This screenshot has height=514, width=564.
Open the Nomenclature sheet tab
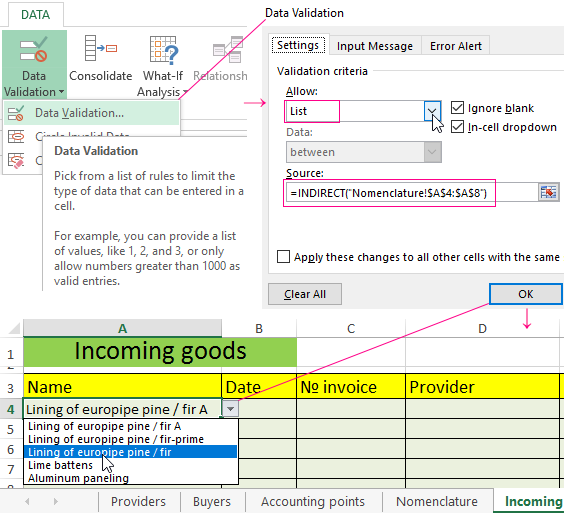click(437, 501)
